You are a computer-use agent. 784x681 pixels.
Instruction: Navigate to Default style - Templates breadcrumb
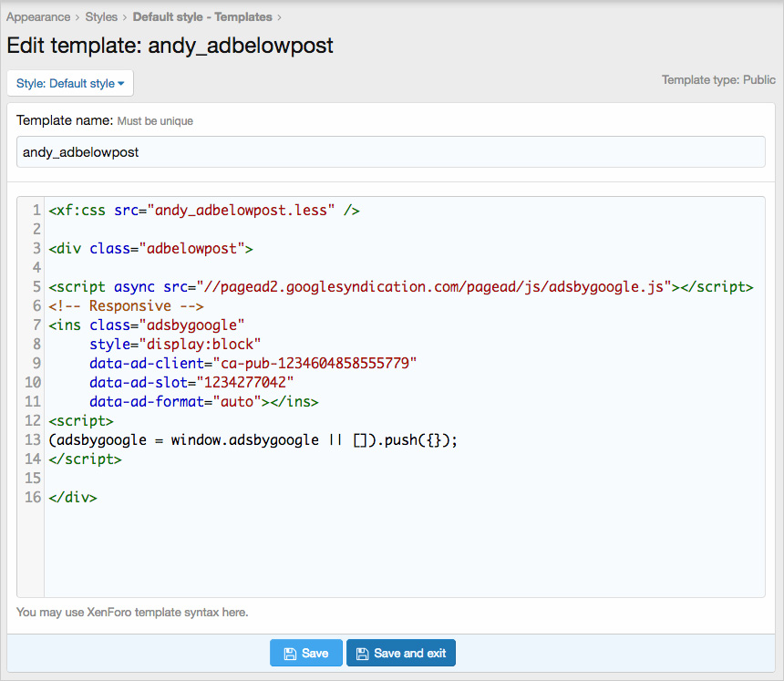click(x=202, y=16)
